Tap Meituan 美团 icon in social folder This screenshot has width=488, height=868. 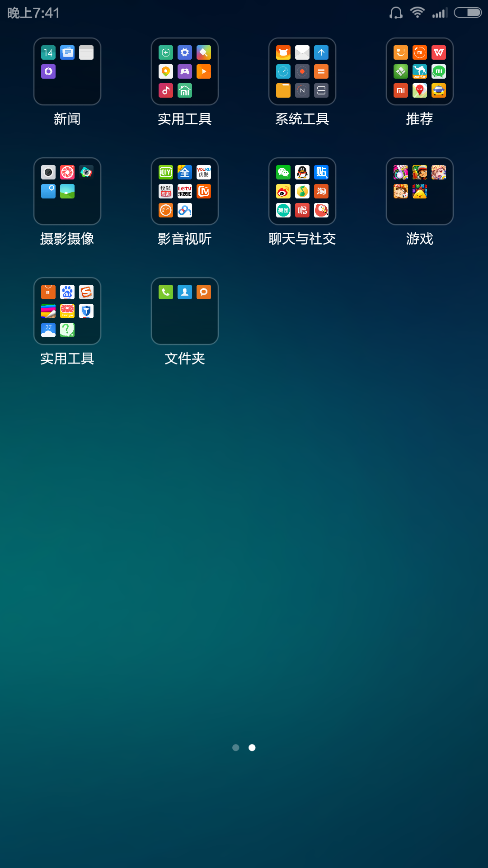coord(283,210)
